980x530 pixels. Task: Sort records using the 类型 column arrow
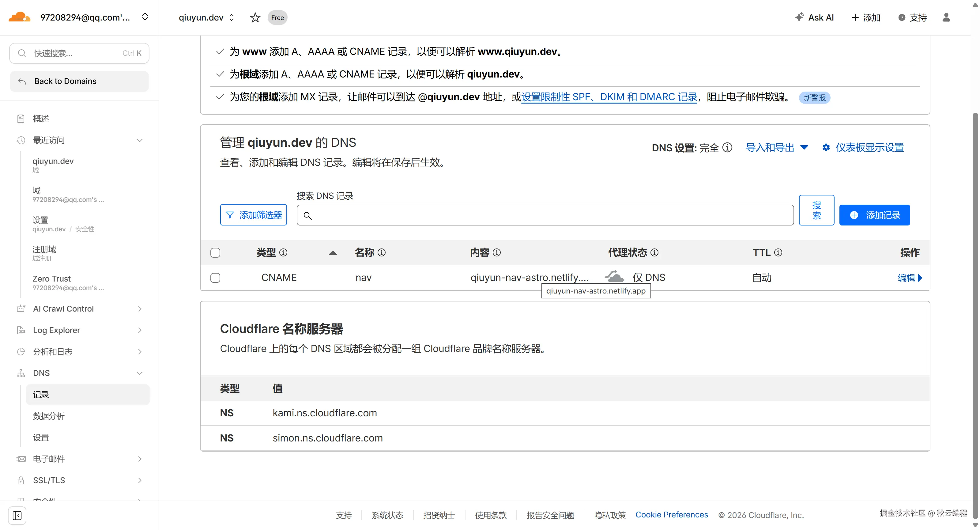333,253
